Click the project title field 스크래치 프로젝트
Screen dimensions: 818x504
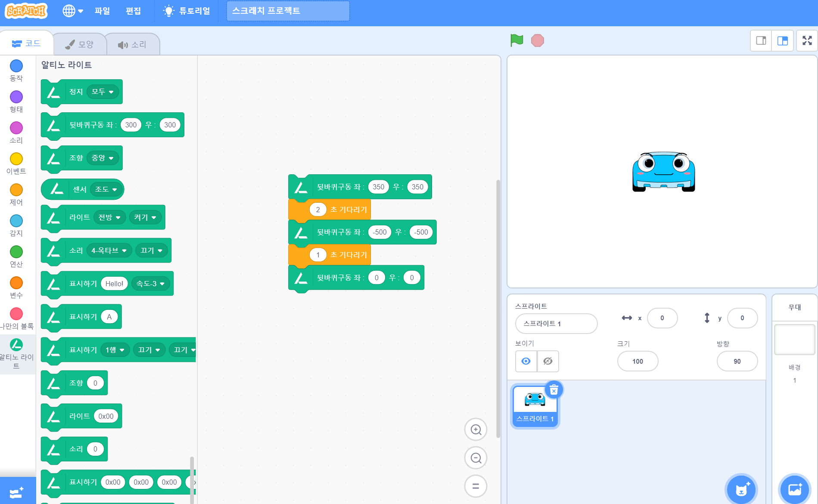click(x=288, y=11)
